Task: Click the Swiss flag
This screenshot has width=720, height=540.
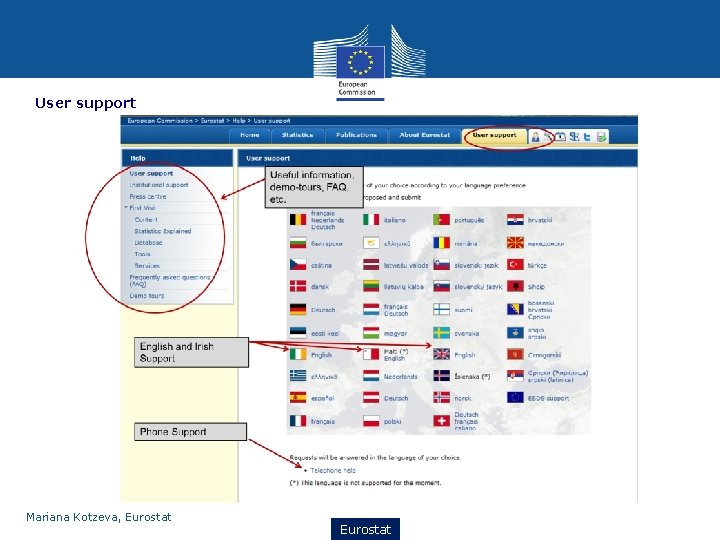Action: (441, 421)
